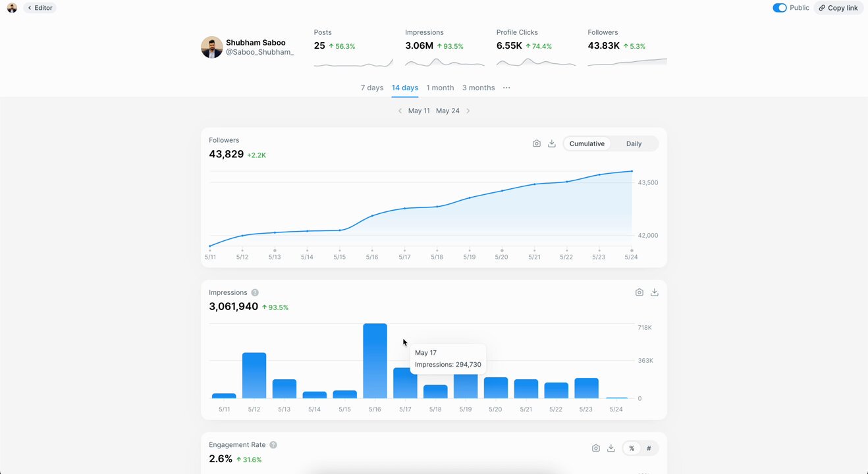Click the @Saboo_Shubham_ handle
868x474 pixels.
[259, 52]
